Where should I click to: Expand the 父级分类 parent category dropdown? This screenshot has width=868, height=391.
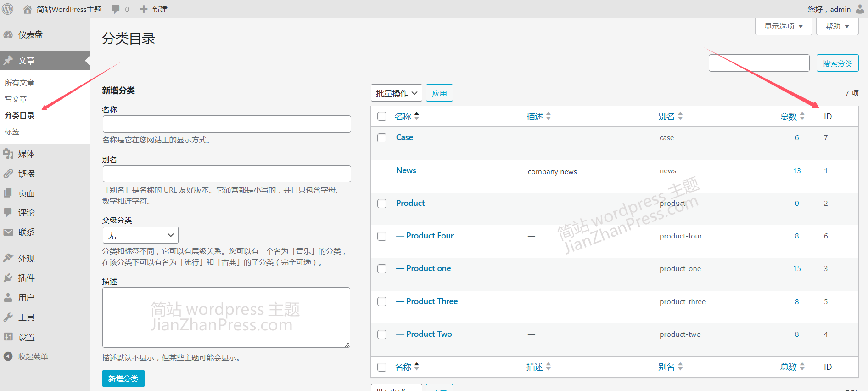point(140,235)
